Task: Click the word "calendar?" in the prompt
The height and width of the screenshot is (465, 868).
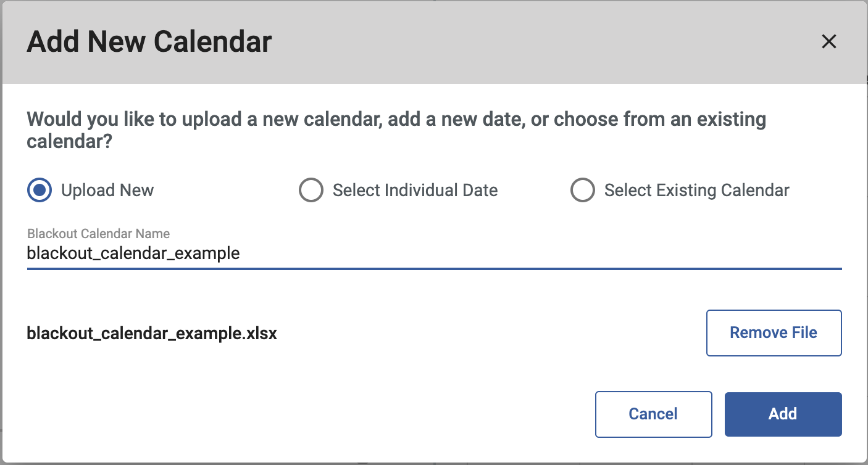Action: click(69, 142)
